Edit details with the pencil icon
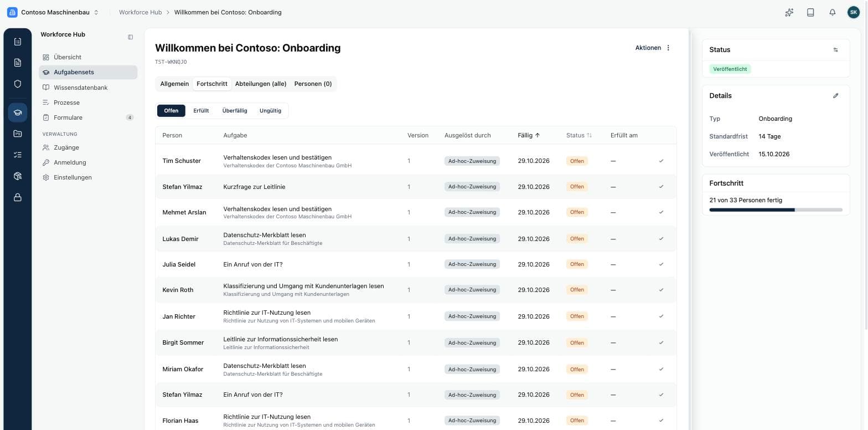 point(836,96)
